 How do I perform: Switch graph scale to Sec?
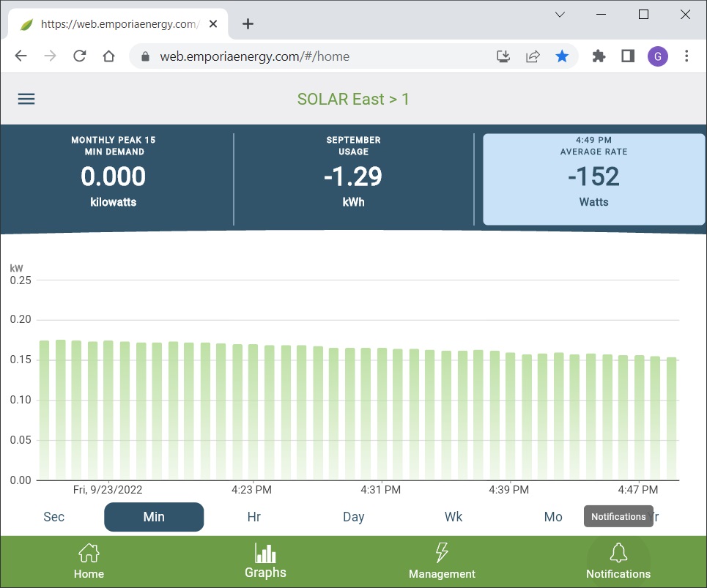pyautogui.click(x=54, y=517)
